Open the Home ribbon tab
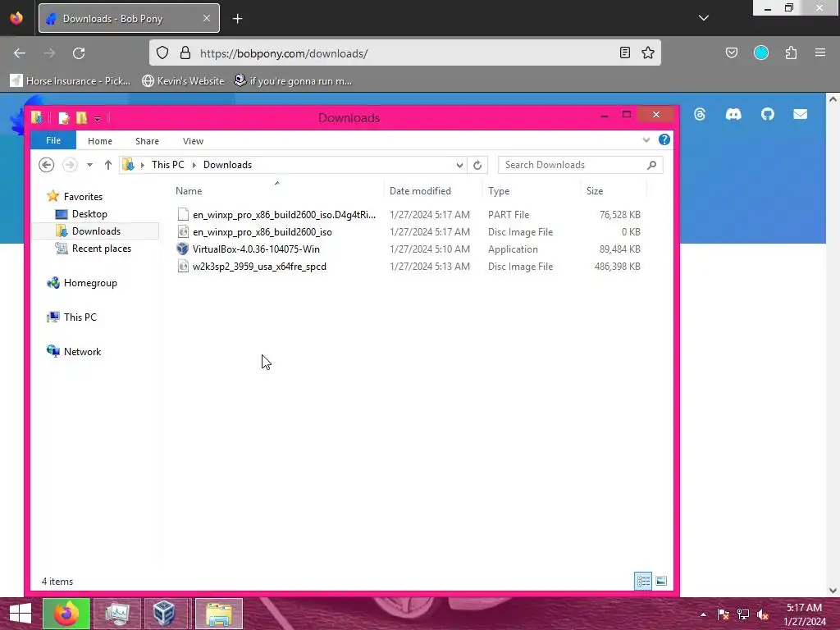 point(99,141)
